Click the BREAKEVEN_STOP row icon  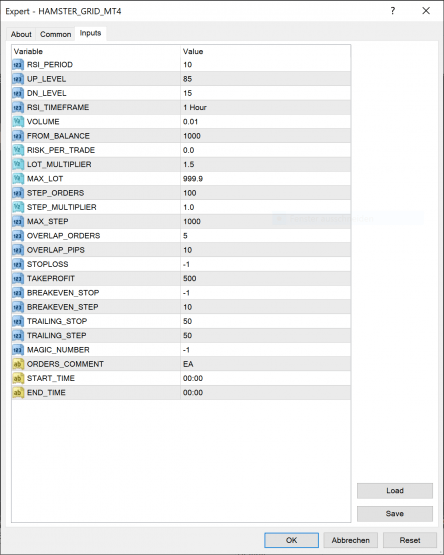[x=18, y=293]
